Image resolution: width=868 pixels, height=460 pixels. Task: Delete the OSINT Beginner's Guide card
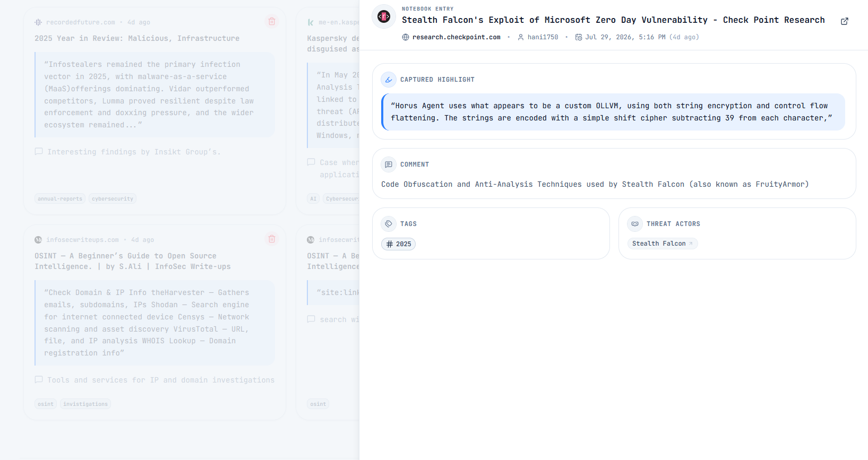click(x=272, y=239)
